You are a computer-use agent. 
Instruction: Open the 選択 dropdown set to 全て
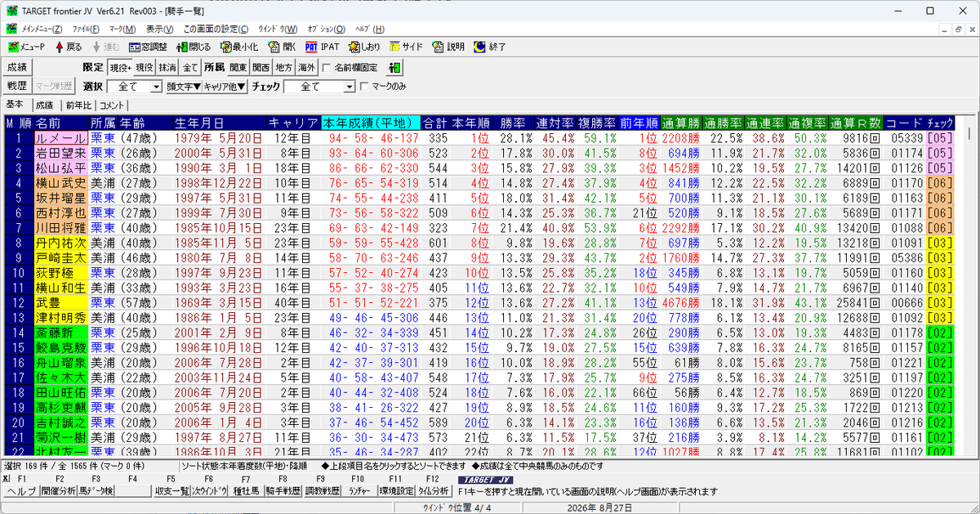click(x=134, y=86)
